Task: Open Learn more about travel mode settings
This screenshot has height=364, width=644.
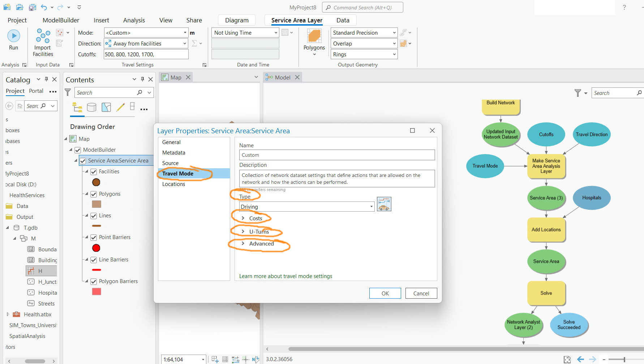Action: point(285,276)
